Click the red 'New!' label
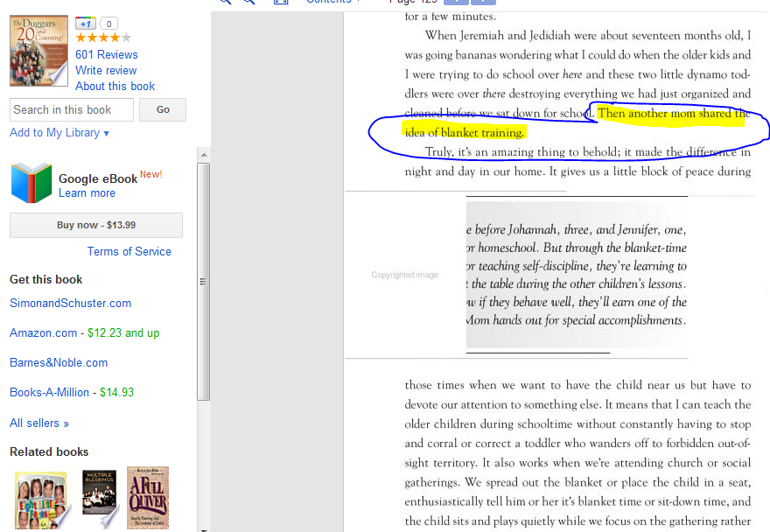 tap(151, 174)
